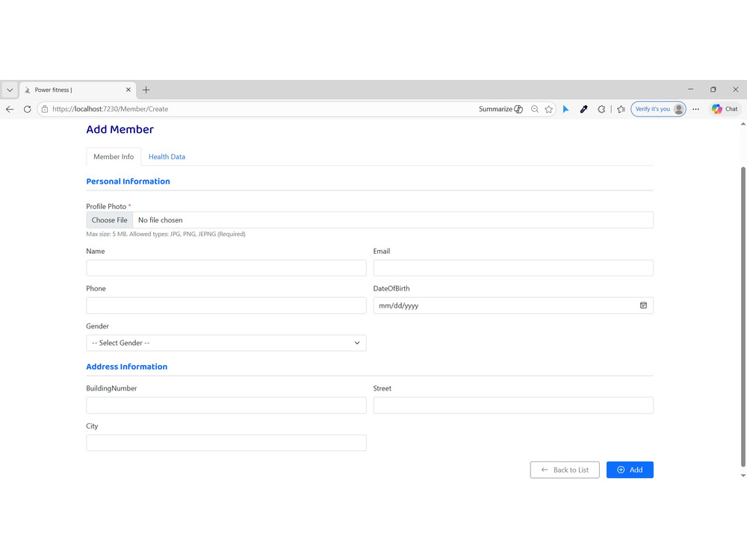747x560 pixels.
Task: Click the blue Add button
Action: pyautogui.click(x=630, y=470)
